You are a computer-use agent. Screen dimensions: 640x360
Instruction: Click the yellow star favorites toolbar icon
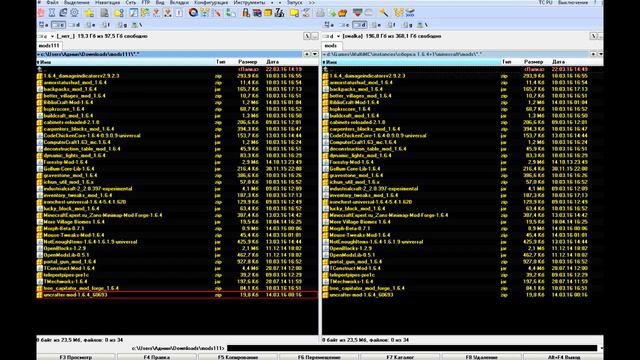pos(89,13)
